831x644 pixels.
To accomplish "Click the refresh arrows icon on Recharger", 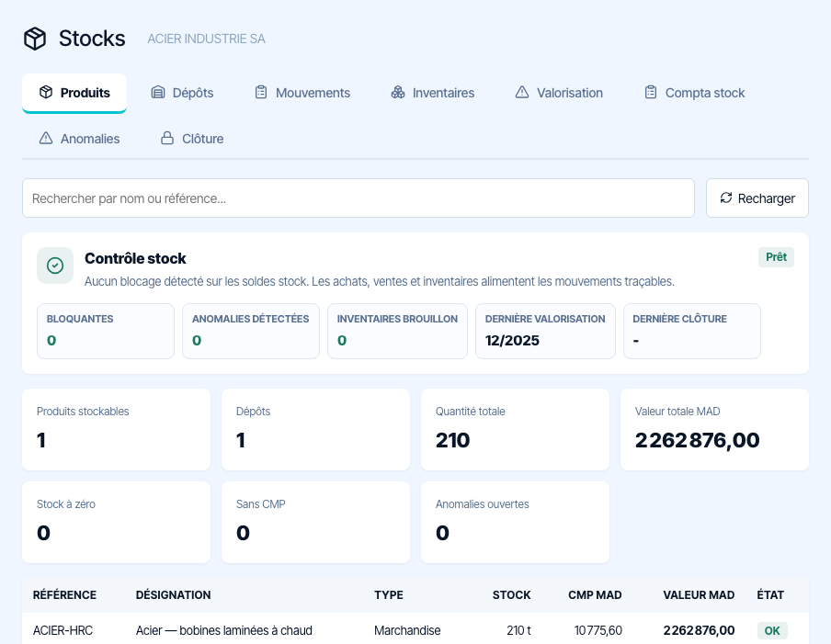I will (x=726, y=198).
